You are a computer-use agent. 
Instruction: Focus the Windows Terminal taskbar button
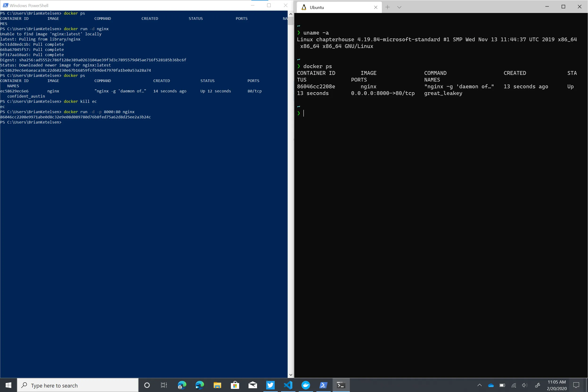coord(341,385)
